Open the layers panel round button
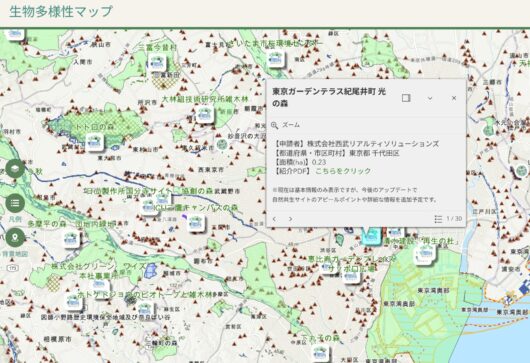The height and width of the screenshot is (363, 530). 15,168
